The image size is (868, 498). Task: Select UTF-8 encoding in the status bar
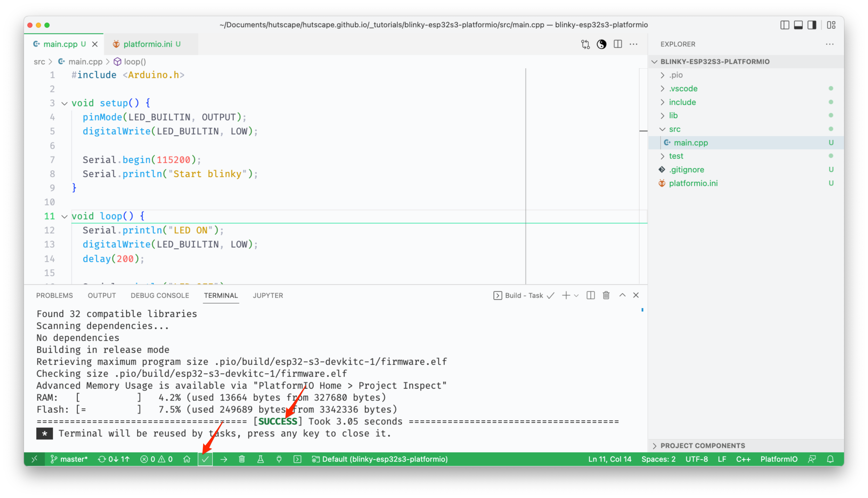697,459
